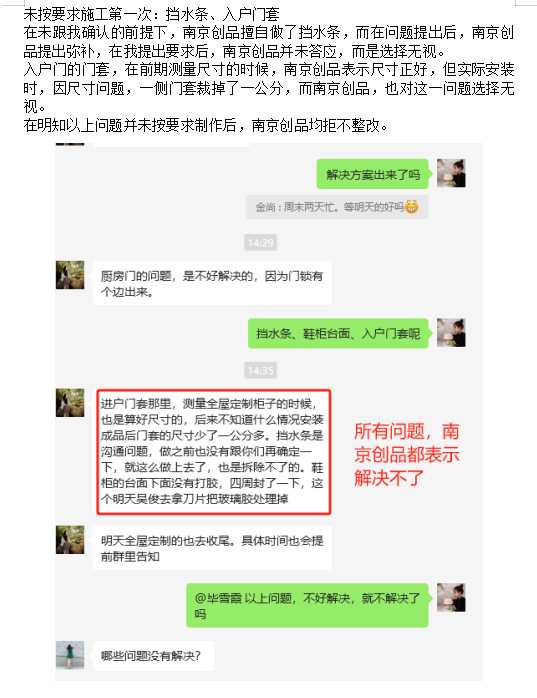Screen dimensions: 537x698
Task: Click avatar beside '@毕雪雷 以上问题' message
Action: (x=451, y=597)
